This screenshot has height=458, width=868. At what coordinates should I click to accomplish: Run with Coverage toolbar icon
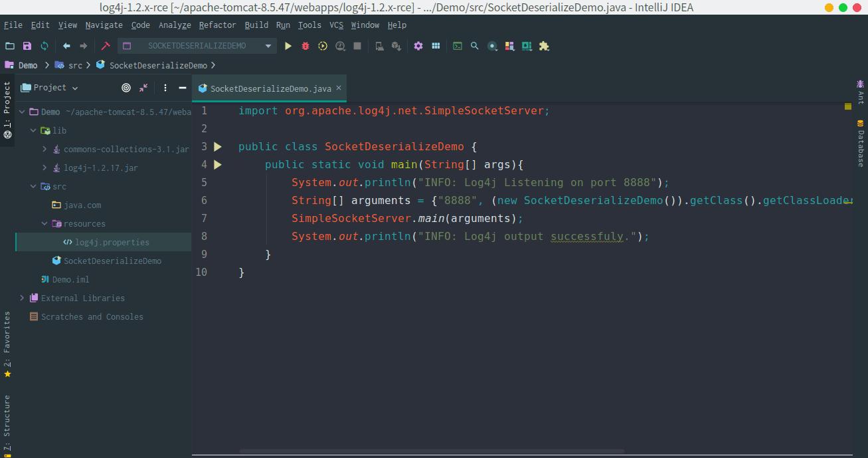click(323, 46)
